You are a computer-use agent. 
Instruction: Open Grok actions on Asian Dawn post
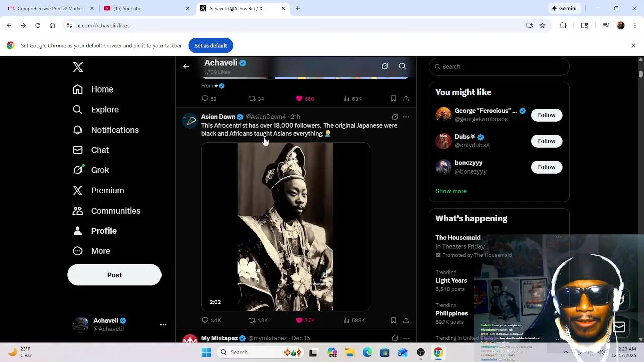pos(395,117)
